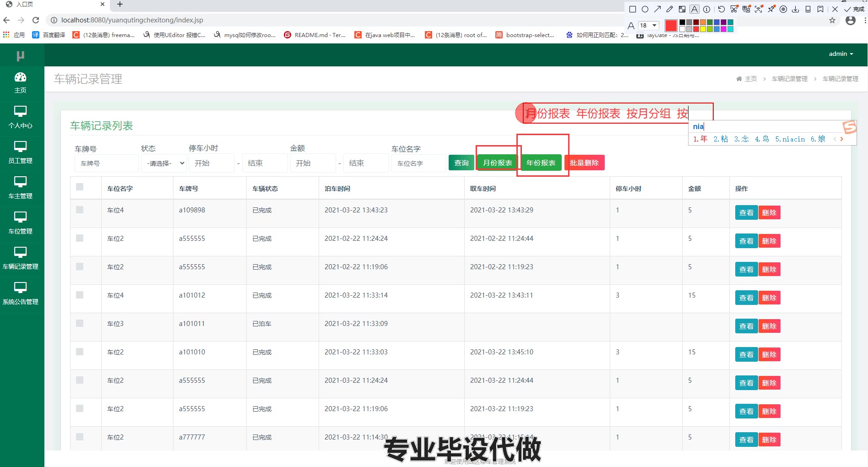Select the arrow drawing tool

(657, 9)
